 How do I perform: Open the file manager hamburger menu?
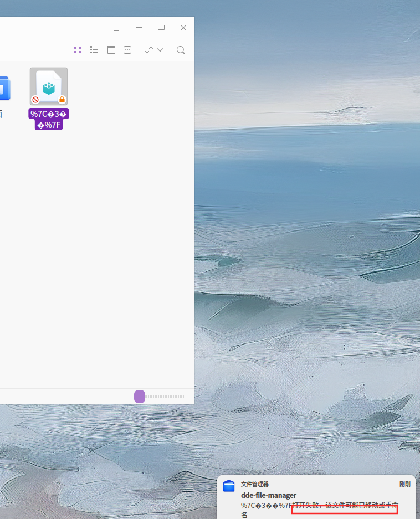[117, 28]
